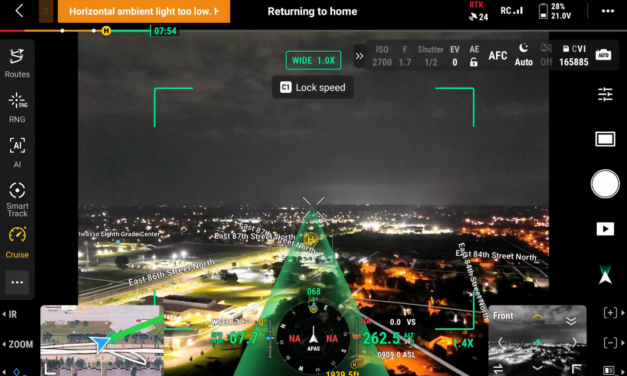Show the left vision camera

pyautogui.click(x=500, y=342)
